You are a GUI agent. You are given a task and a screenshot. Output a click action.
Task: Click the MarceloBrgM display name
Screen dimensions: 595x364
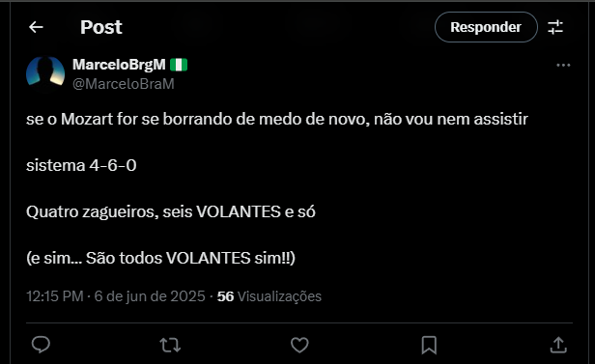click(x=119, y=65)
